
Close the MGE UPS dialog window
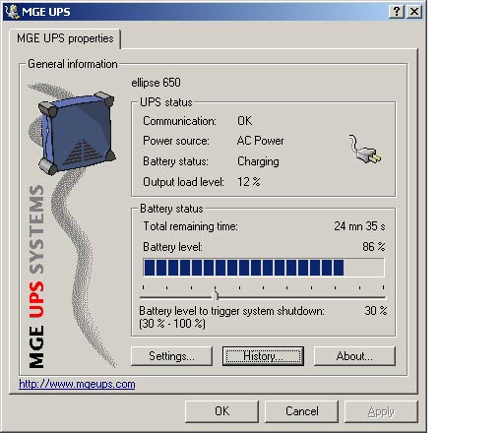[414, 12]
